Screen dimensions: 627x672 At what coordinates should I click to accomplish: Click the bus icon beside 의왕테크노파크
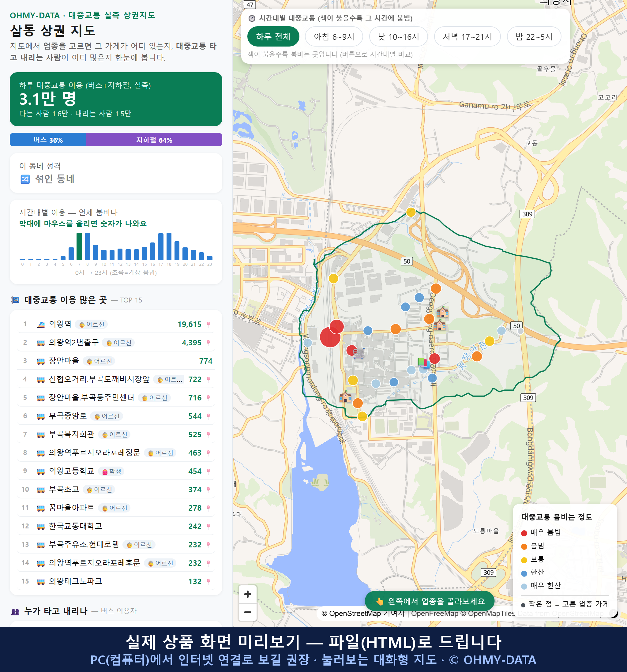pyautogui.click(x=40, y=582)
